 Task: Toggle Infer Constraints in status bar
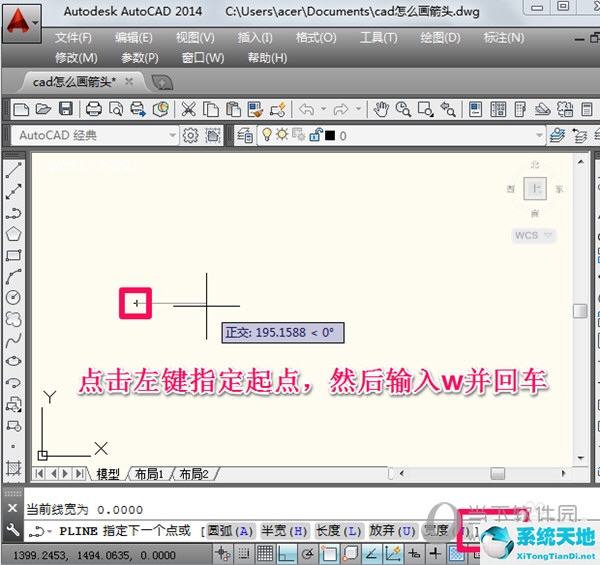[222, 554]
